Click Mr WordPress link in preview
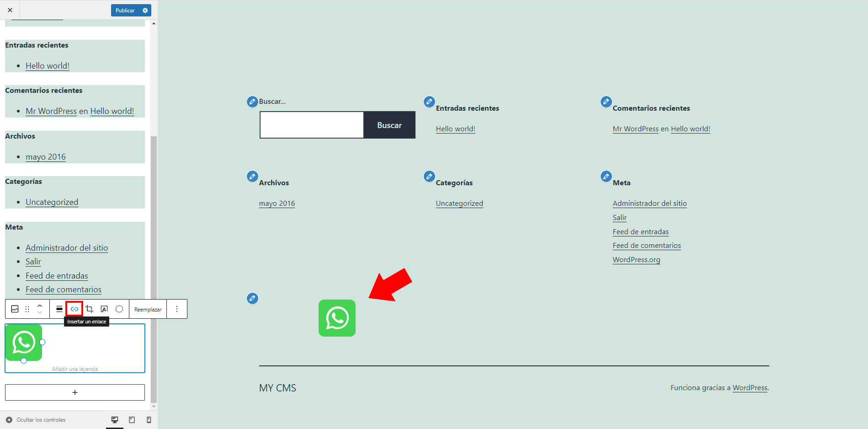The width and height of the screenshot is (868, 429). [x=635, y=129]
